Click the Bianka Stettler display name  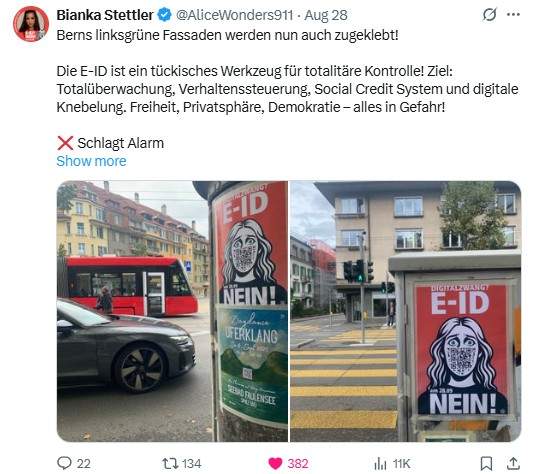pyautogui.click(x=105, y=15)
